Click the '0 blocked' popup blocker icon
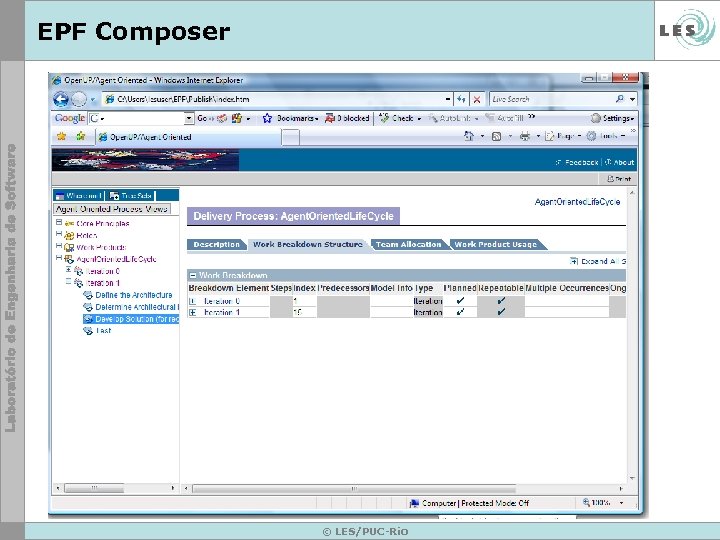 point(330,118)
